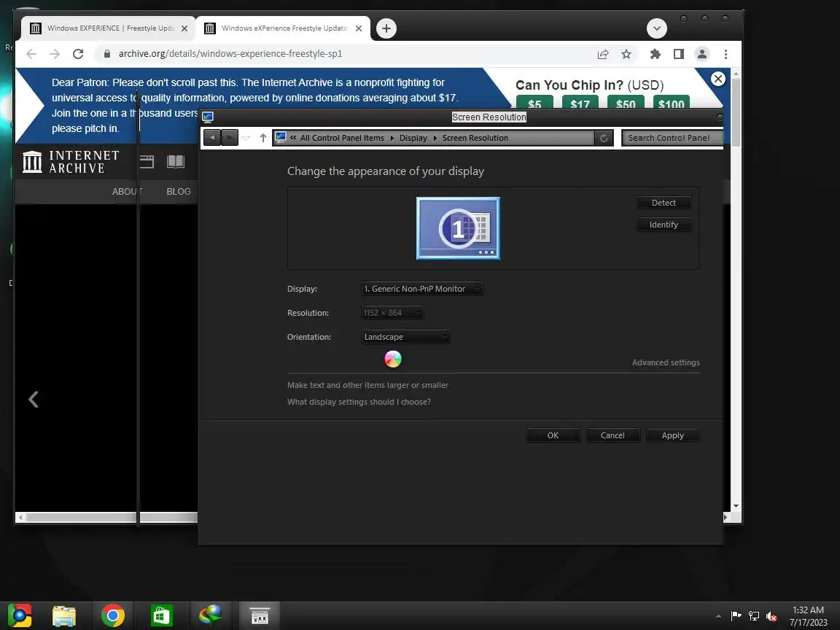Click Cancel in Screen Resolution

click(x=612, y=435)
